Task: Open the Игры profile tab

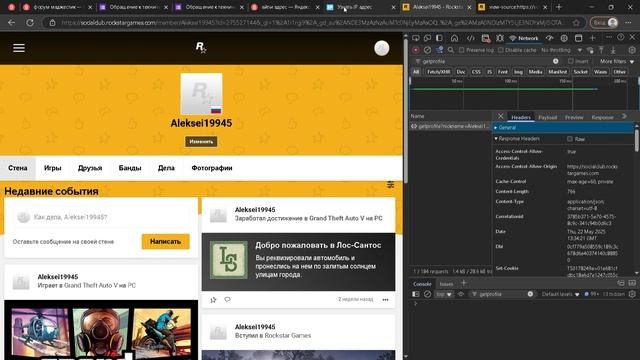Action: tap(53, 168)
